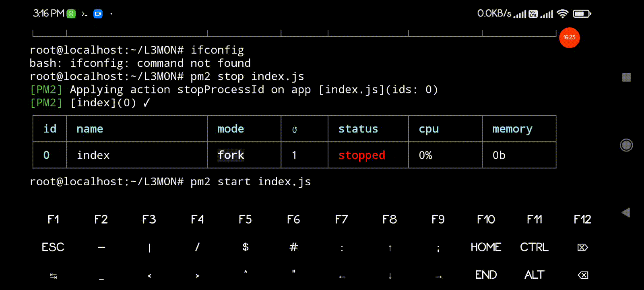This screenshot has width=644, height=290.
Task: Tap the hash # symbol key
Action: coord(293,247)
